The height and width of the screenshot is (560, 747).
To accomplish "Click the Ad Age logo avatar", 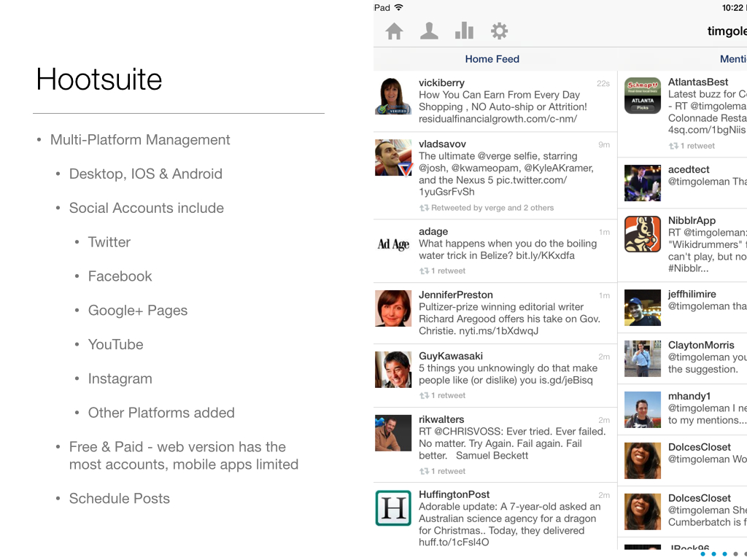I will pyautogui.click(x=393, y=244).
